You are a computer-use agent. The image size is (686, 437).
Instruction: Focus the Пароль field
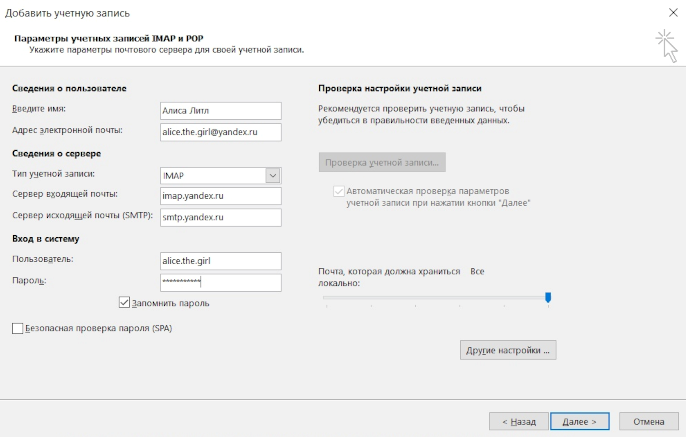tap(220, 282)
